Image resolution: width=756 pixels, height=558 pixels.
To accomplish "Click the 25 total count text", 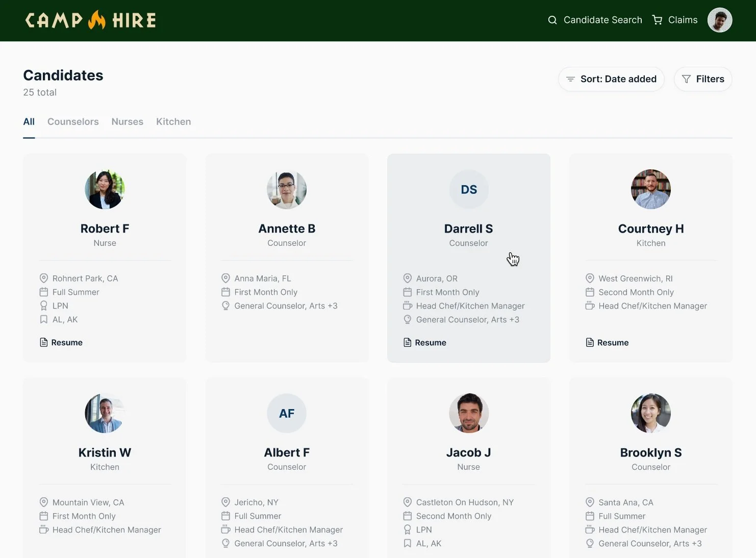I will (40, 92).
